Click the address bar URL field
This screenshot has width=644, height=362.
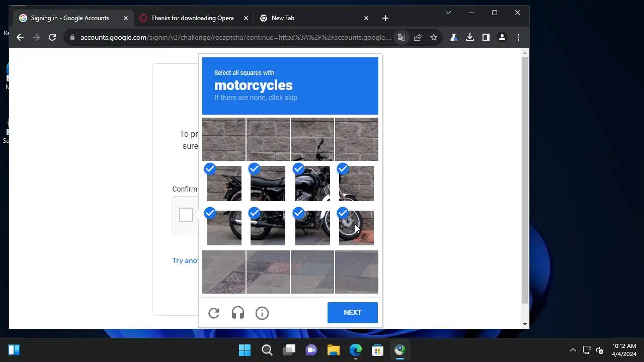235,37
